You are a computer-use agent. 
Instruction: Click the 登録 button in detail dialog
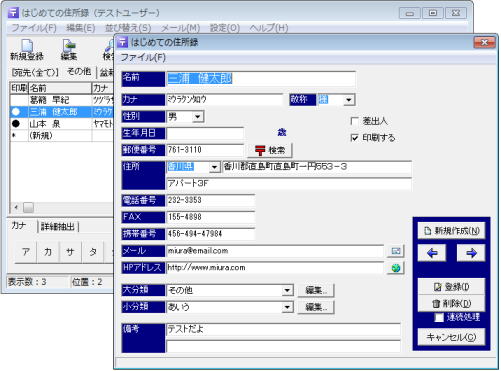[x=451, y=287]
